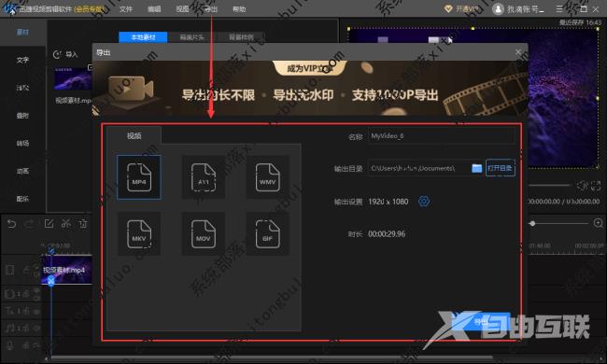Select the 配乐 sidebar item
607x364 pixels.
(x=22, y=199)
